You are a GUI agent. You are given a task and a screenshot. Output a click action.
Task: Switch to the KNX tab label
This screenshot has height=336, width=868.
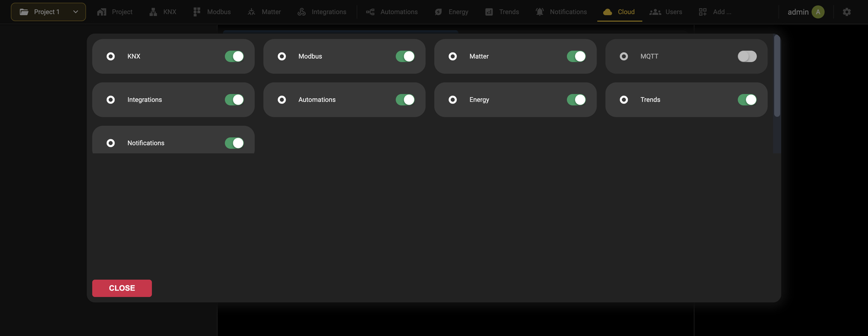170,12
